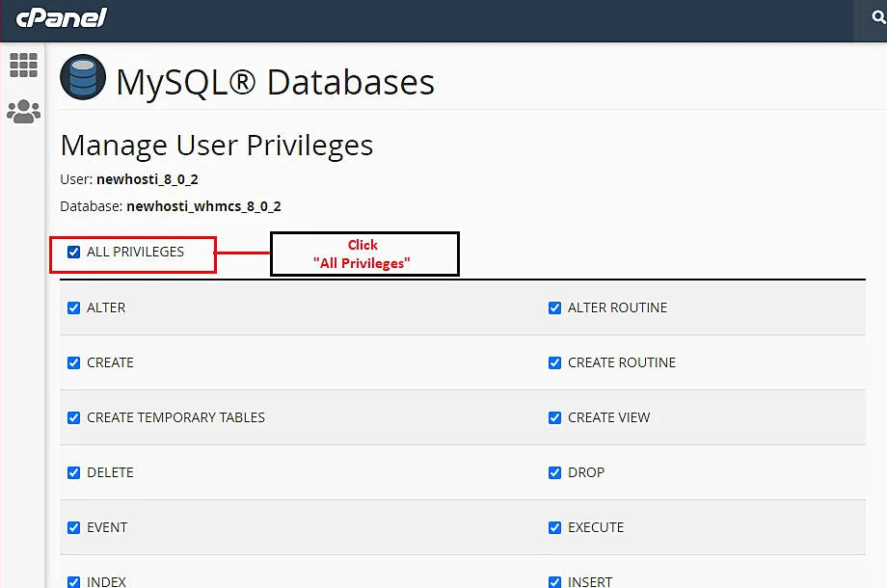Disable the ALTER privilege
Viewport: 887px width, 588px height.
click(x=74, y=307)
